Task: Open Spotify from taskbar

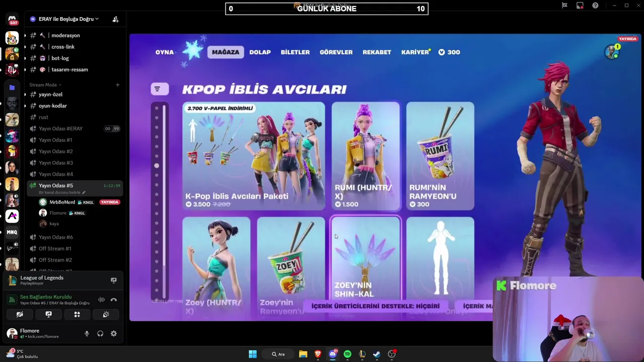Action: [x=347, y=354]
